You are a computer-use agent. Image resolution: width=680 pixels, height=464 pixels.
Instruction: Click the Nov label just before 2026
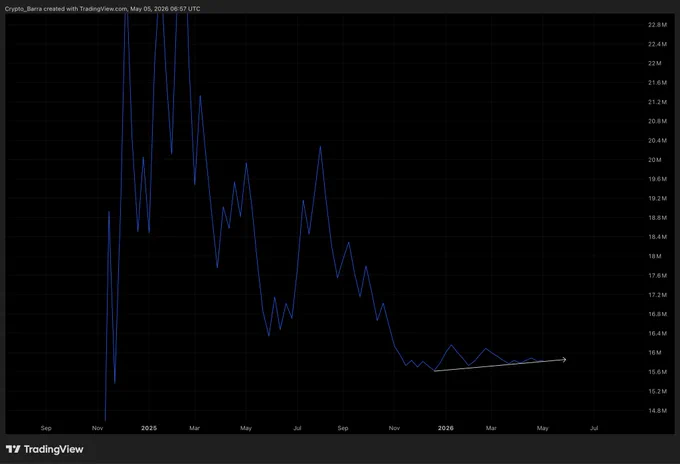394,428
